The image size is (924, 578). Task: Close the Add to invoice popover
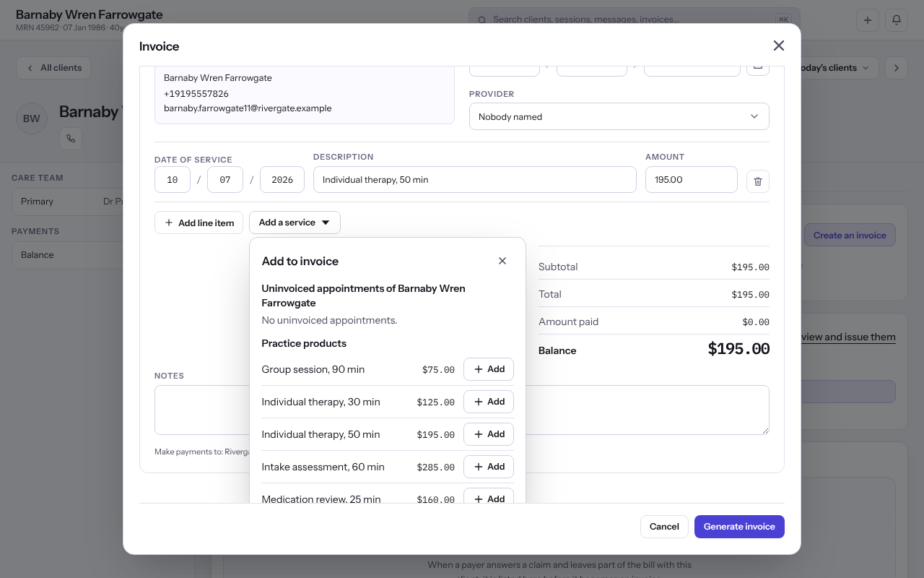tap(502, 261)
